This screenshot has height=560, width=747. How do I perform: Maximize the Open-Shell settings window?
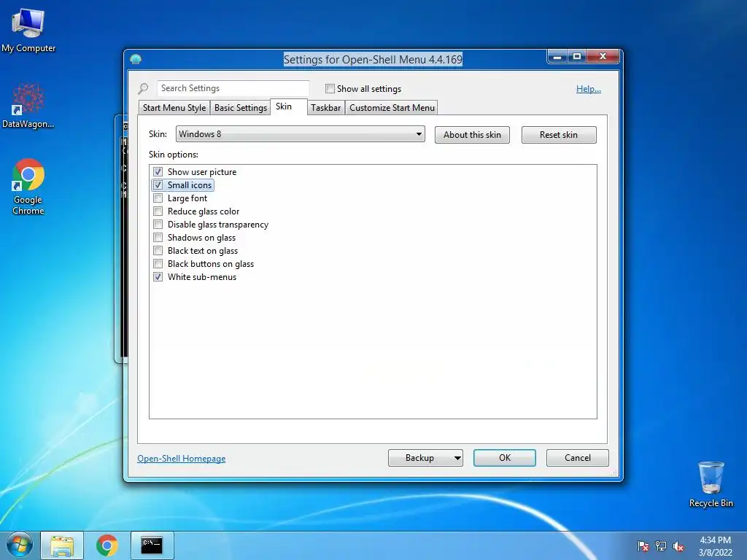click(x=577, y=57)
